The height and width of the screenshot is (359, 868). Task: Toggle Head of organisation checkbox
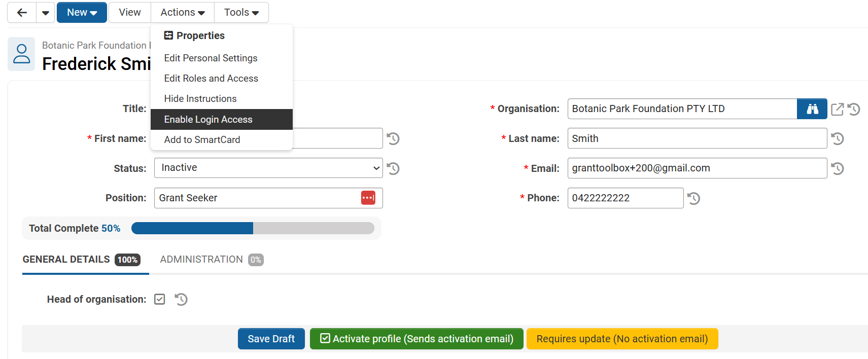[x=160, y=299]
